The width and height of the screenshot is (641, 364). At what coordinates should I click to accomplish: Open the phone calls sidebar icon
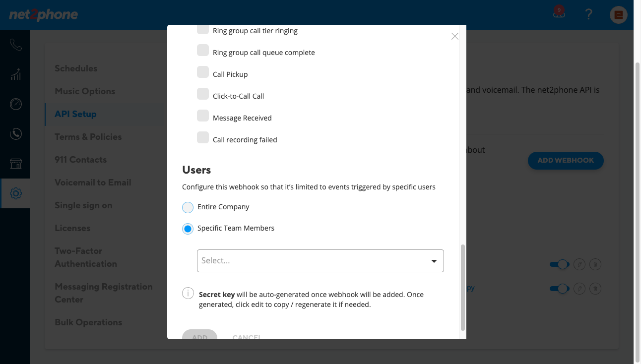[15, 45]
